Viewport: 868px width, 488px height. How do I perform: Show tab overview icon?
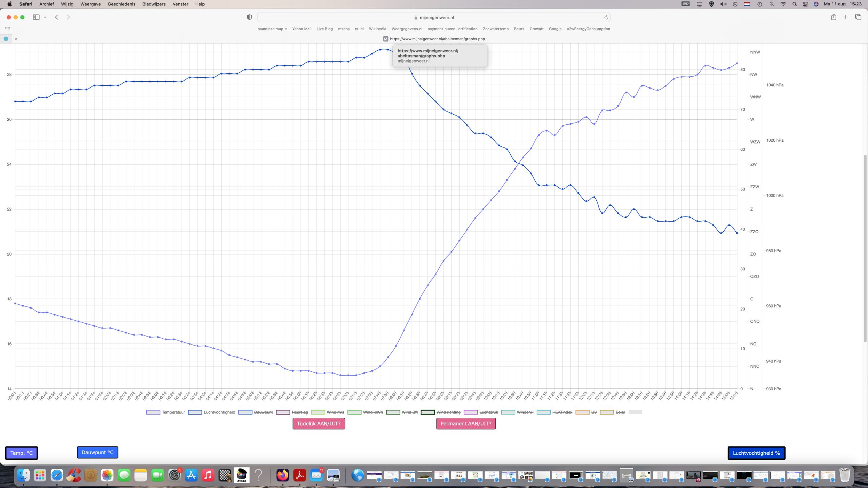[858, 17]
